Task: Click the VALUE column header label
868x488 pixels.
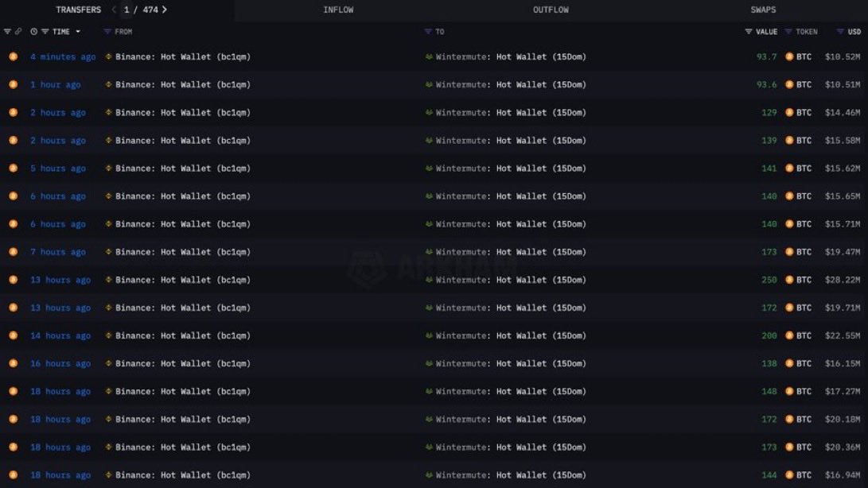Action: 767,32
